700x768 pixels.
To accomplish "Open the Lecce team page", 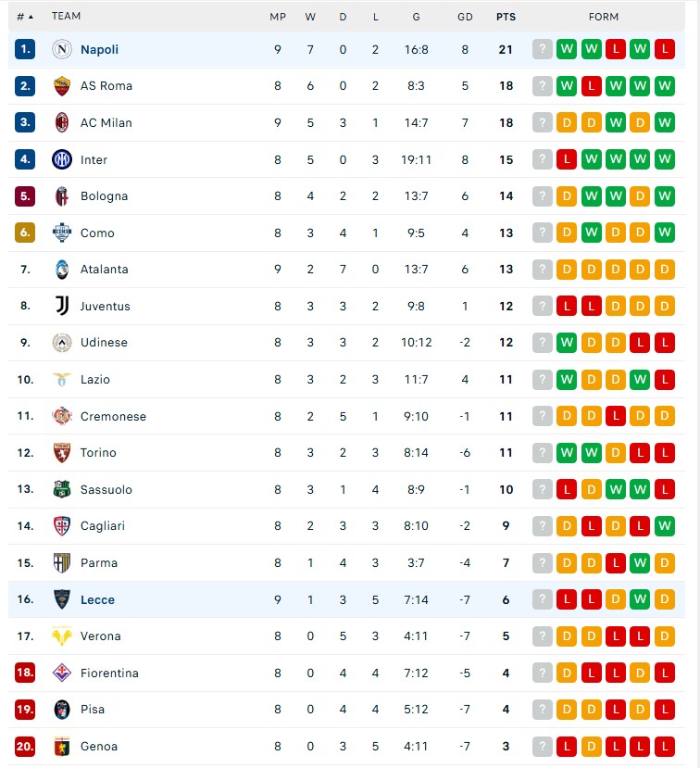I will 97,599.
